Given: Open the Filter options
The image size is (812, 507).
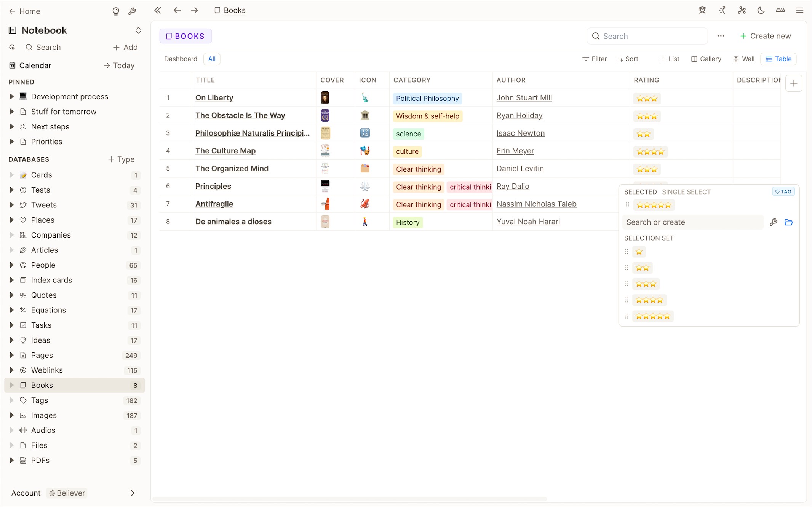Looking at the screenshot, I should tap(595, 59).
